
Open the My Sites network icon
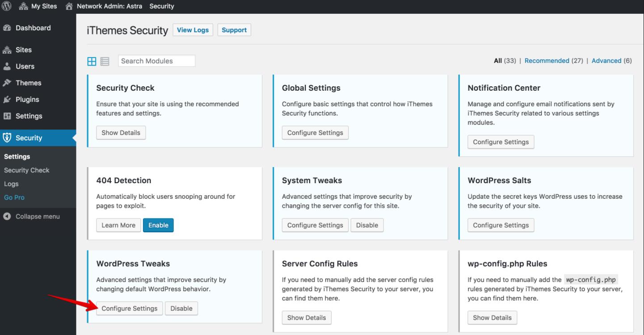coord(22,6)
